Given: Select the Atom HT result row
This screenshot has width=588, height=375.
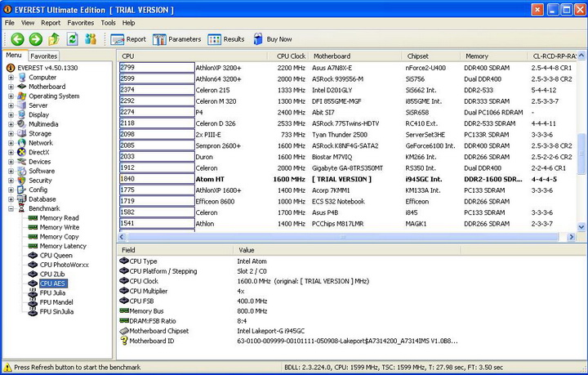Looking at the screenshot, I should [347, 179].
